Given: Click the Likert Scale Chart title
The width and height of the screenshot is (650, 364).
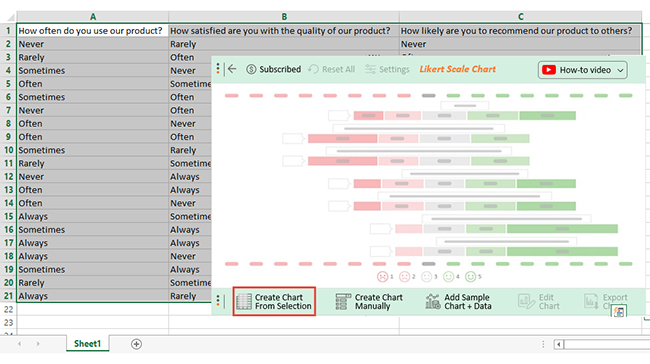Looking at the screenshot, I should tap(457, 69).
